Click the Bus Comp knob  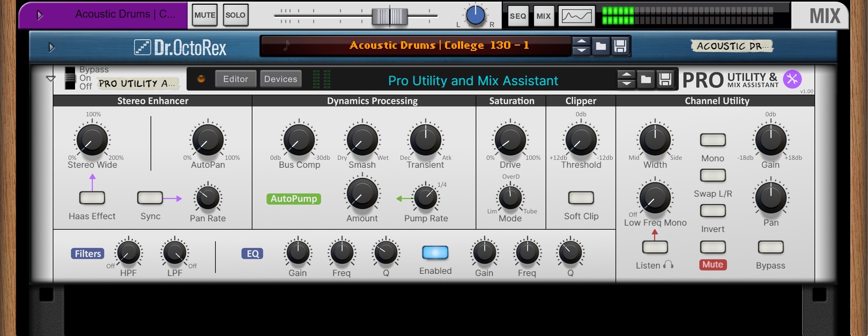click(x=299, y=139)
